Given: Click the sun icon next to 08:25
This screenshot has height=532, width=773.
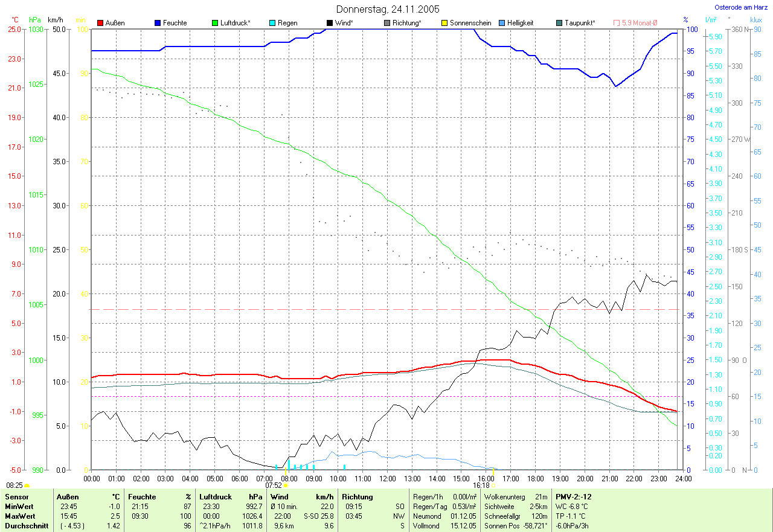Looking at the screenshot, I should [x=27, y=485].
